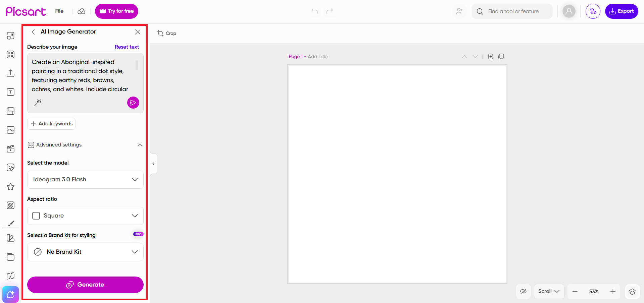The width and height of the screenshot is (644, 303).
Task: Click the Try for free button
Action: [x=116, y=11]
